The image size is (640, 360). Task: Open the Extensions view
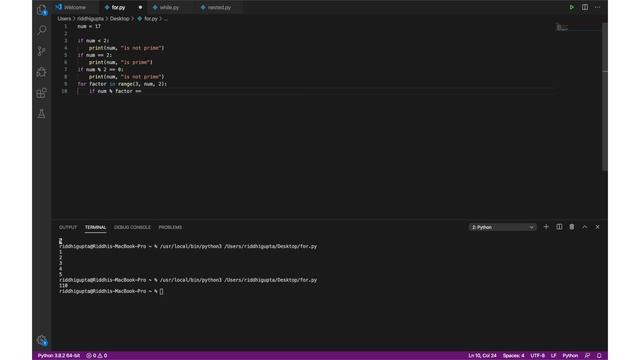click(42, 93)
